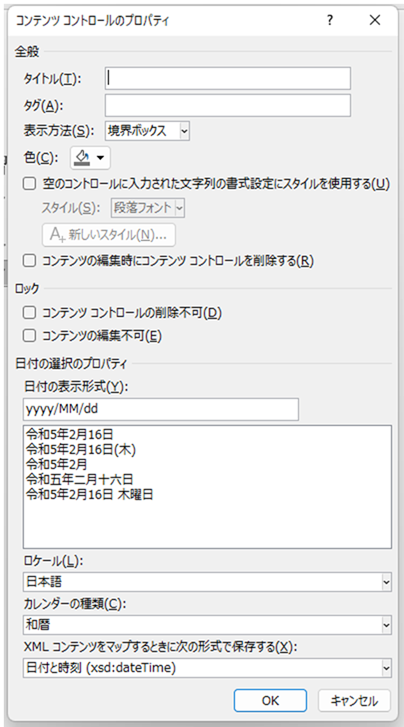
Task: Open the カレンダーの種類 dropdown
Action: 207,625
